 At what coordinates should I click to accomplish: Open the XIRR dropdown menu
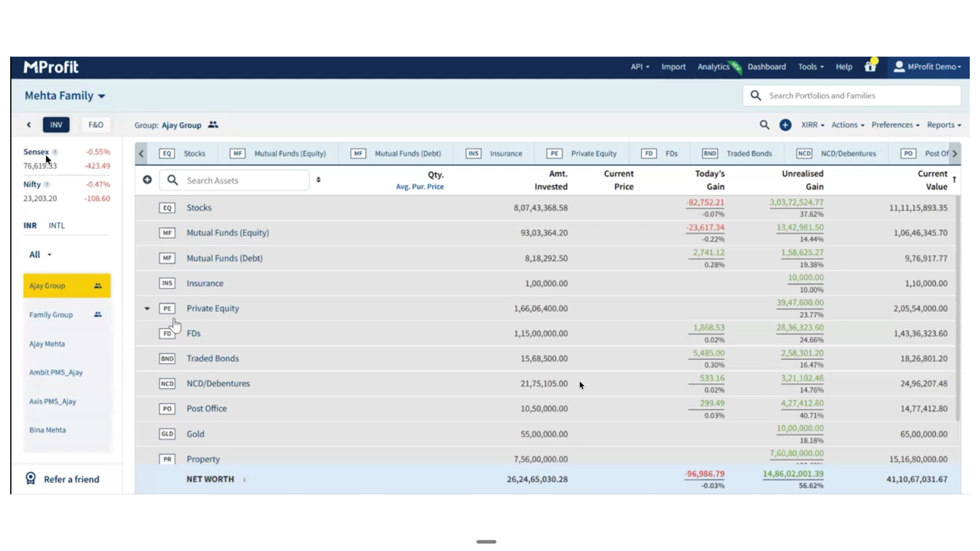(x=812, y=125)
